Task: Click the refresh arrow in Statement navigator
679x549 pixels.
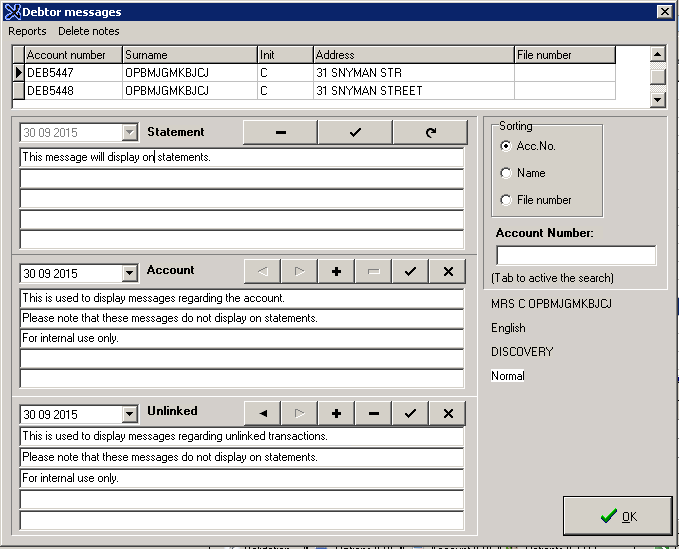Action: 430,132
